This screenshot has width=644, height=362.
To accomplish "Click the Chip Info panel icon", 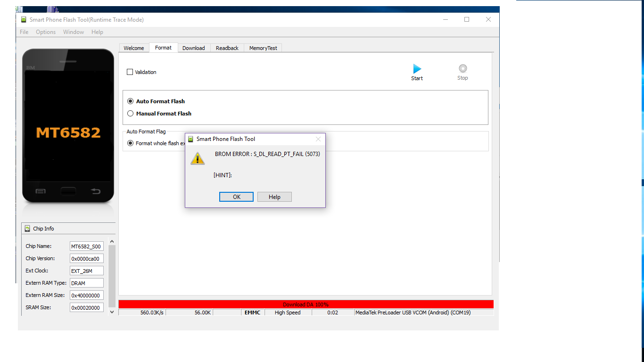I will pos(27,229).
